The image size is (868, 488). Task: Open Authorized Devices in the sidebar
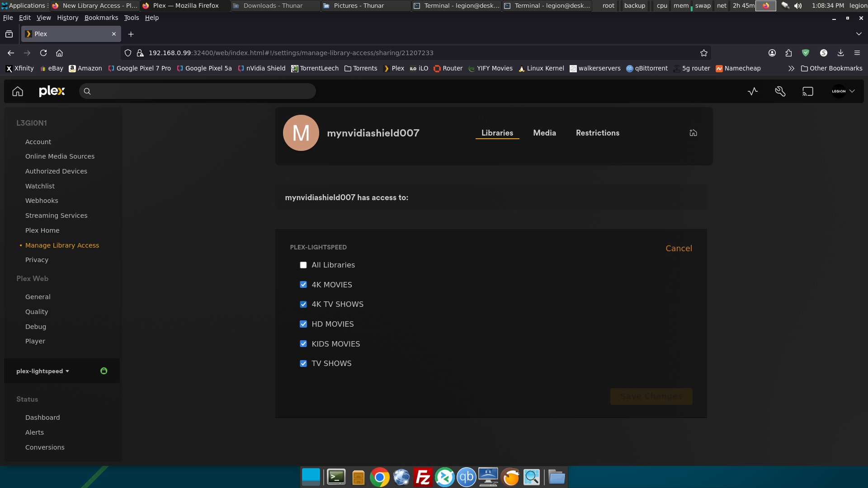pos(56,171)
